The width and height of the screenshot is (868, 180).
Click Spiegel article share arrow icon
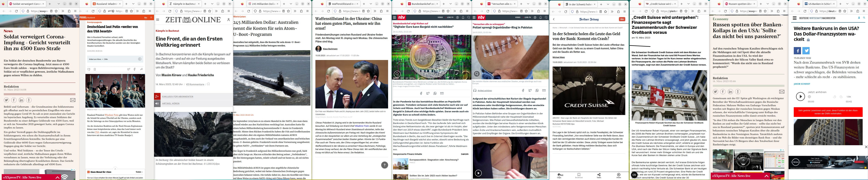tap(142, 69)
